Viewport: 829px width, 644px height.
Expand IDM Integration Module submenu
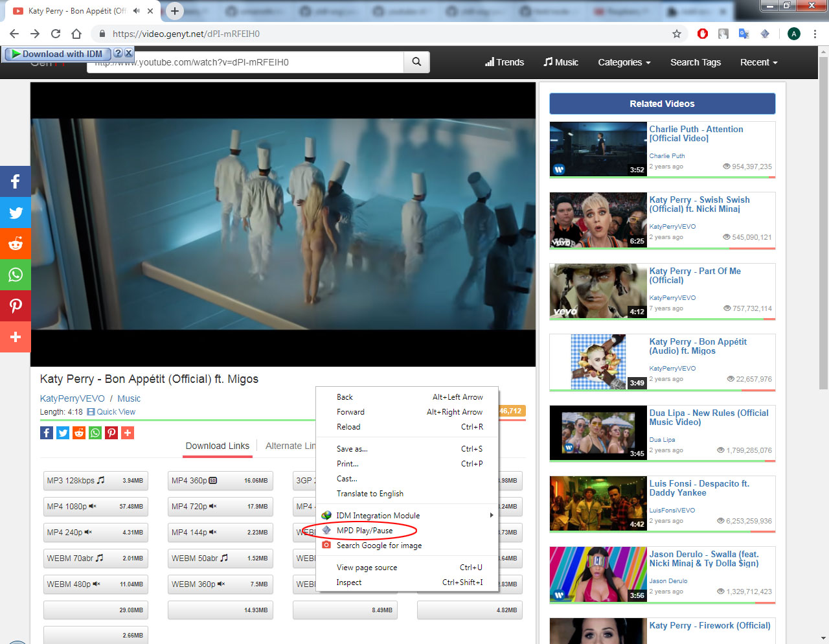pyautogui.click(x=407, y=516)
